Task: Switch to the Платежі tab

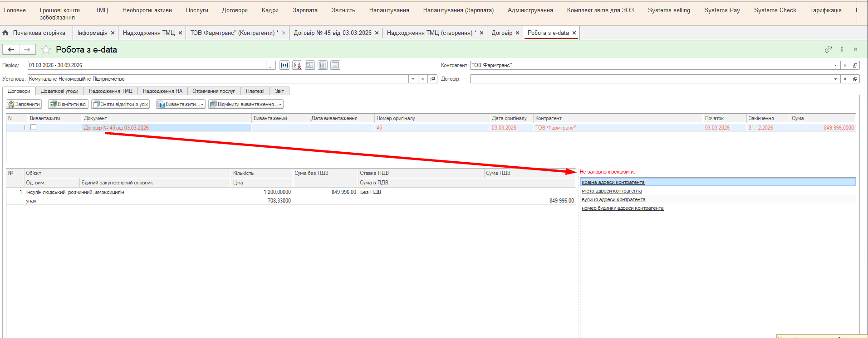Action: [x=255, y=91]
